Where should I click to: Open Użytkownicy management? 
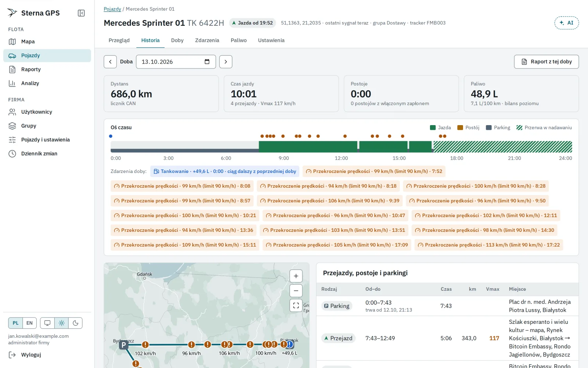(x=47, y=112)
